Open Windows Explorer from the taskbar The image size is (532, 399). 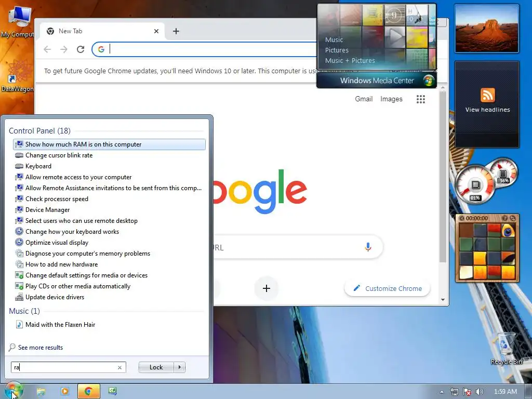[41, 392]
